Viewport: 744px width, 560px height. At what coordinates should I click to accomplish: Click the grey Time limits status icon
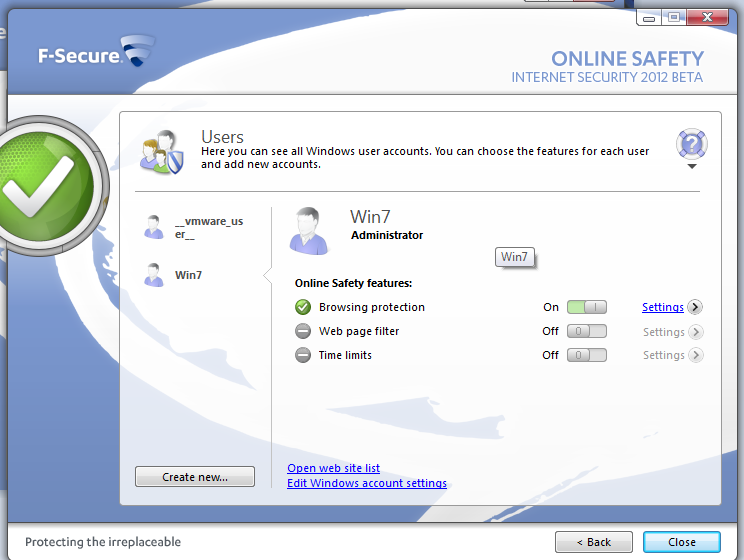click(x=303, y=355)
